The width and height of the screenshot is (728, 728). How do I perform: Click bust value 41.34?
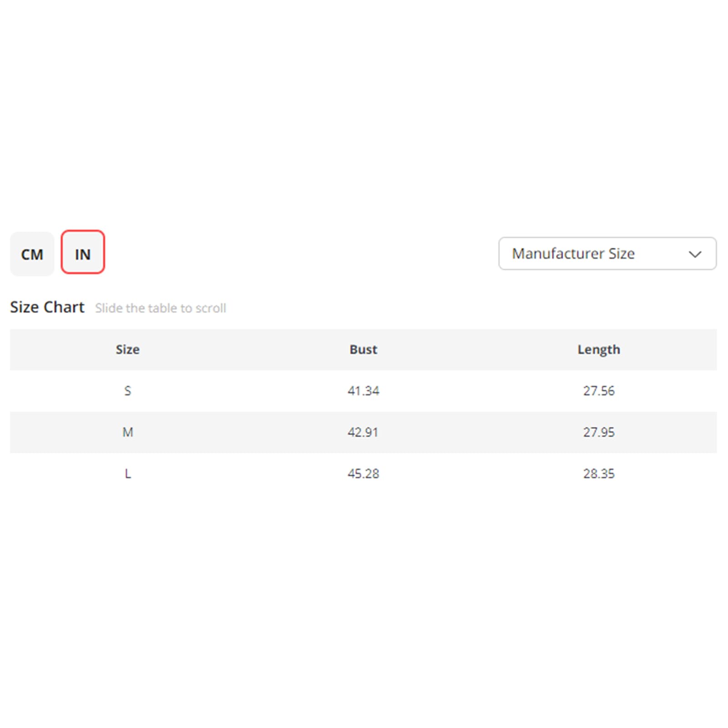pos(363,391)
